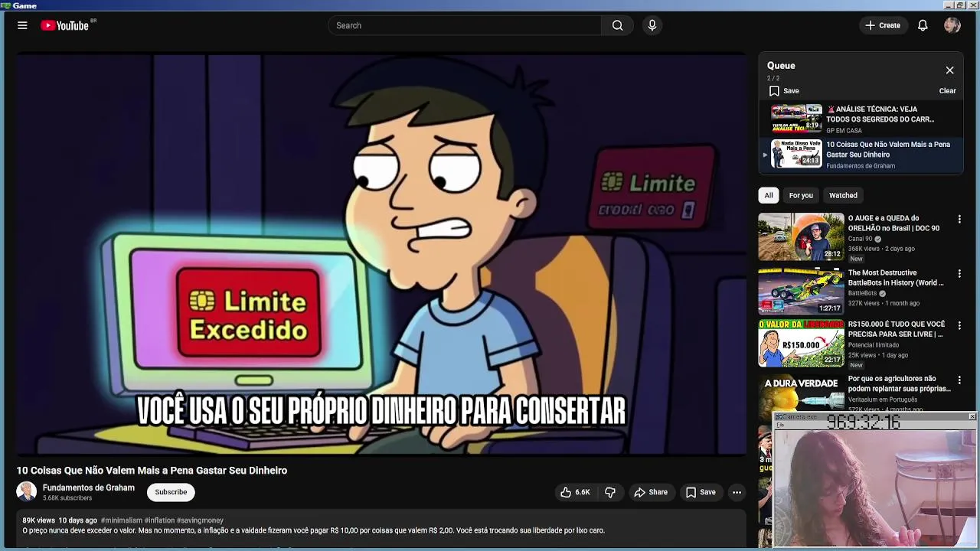Open options for R$150.000 video
Image resolution: width=980 pixels, height=551 pixels.
959,326
